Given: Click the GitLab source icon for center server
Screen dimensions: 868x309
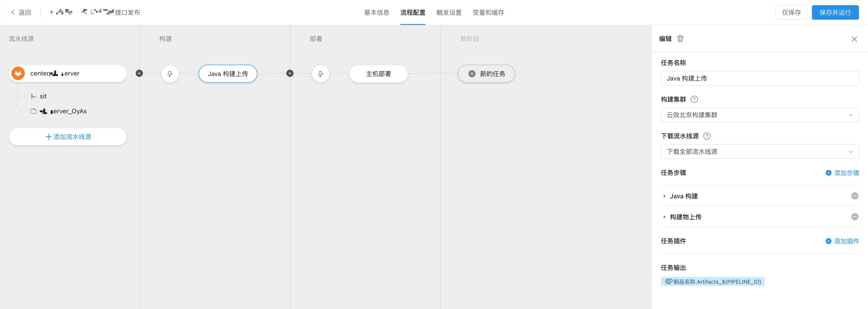Looking at the screenshot, I should (18, 73).
